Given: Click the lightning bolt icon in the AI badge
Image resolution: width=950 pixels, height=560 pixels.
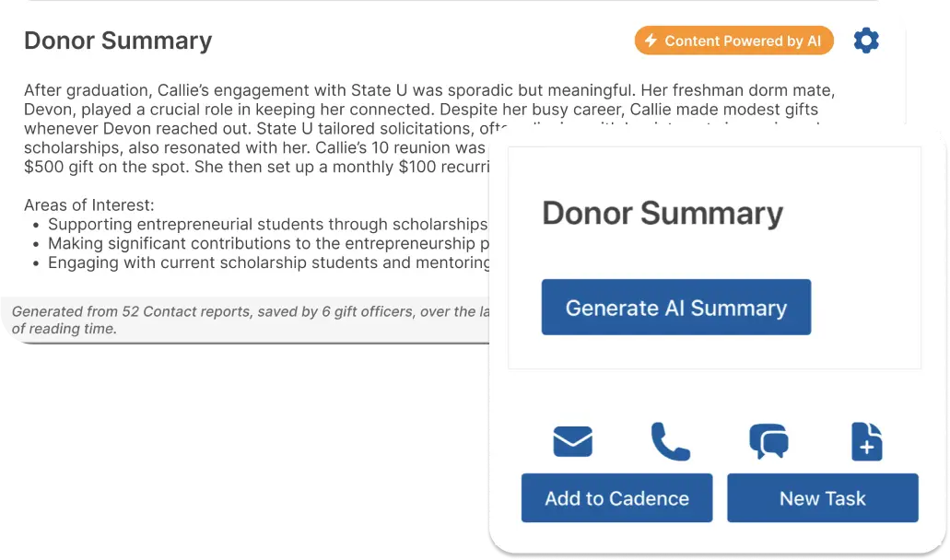Looking at the screenshot, I should tap(651, 41).
